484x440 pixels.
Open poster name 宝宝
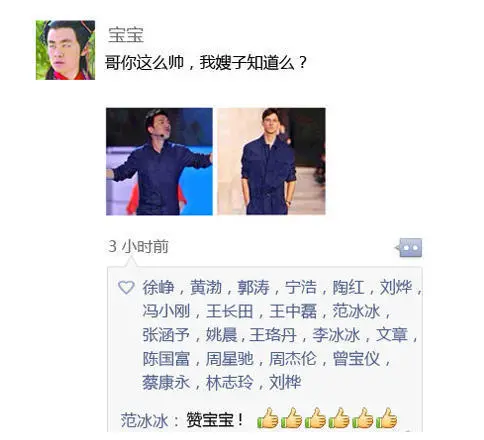coord(126,35)
